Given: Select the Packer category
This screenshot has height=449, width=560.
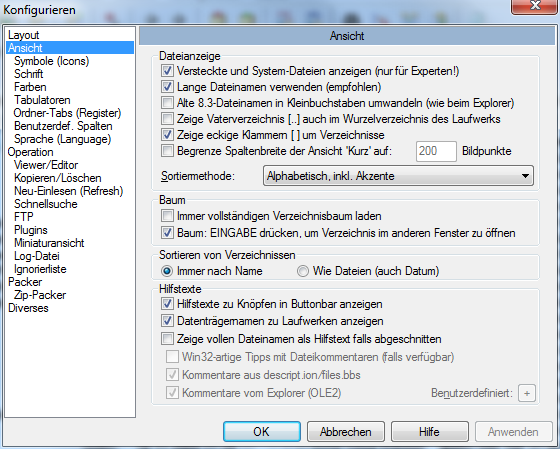Looking at the screenshot, I should (x=25, y=282).
